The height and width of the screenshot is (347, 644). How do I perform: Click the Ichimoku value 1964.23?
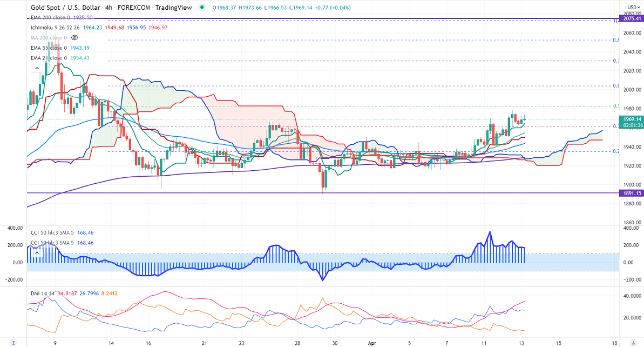pos(92,28)
